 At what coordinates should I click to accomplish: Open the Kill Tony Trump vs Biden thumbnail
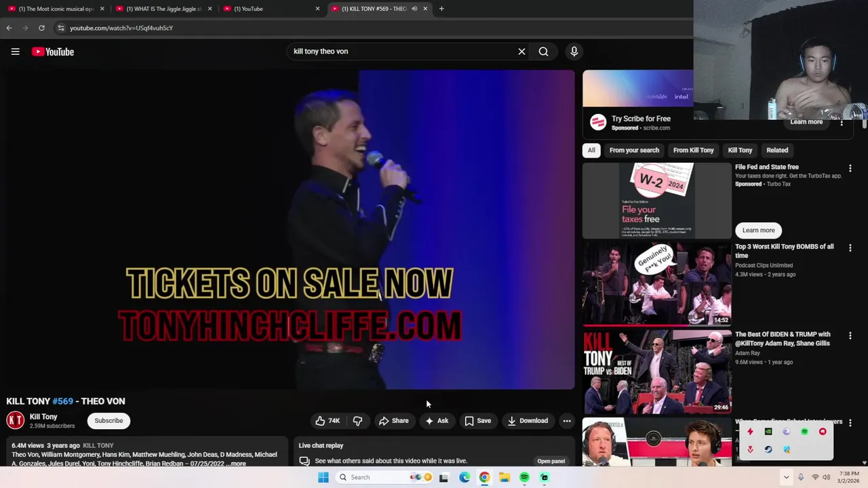coord(657,372)
